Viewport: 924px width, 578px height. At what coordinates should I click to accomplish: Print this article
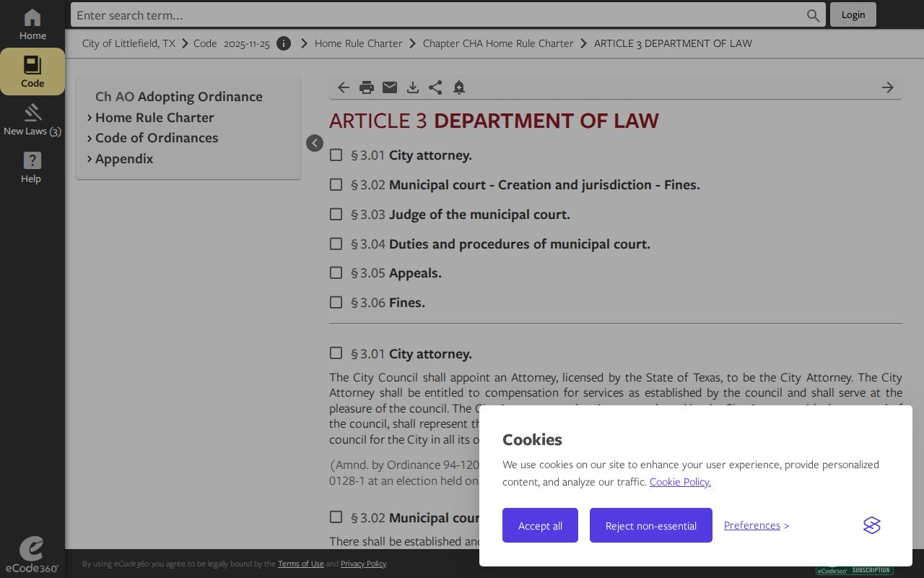coord(367,87)
